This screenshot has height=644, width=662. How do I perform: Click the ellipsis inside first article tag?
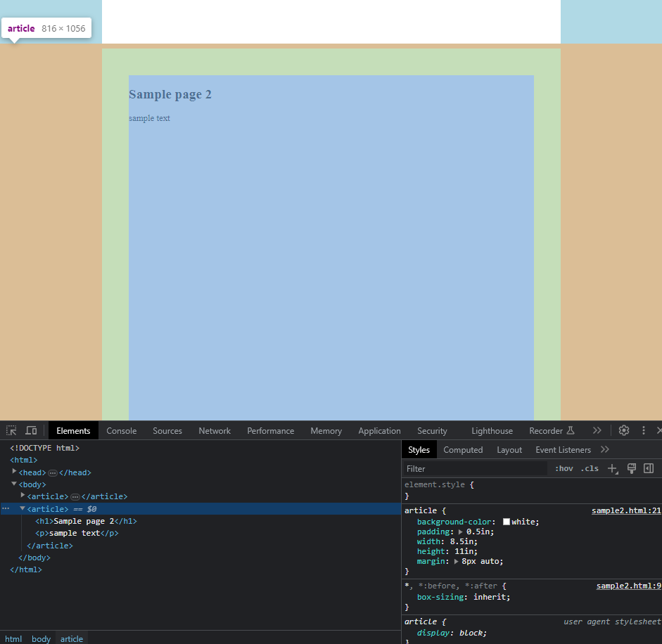[x=75, y=497]
